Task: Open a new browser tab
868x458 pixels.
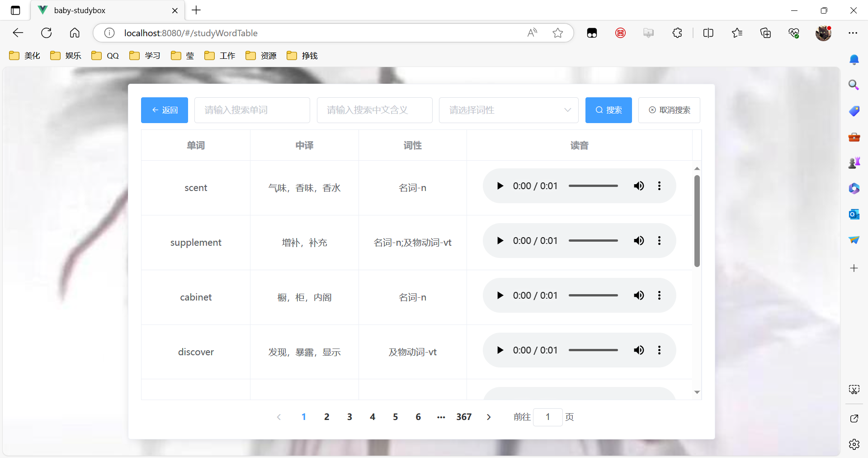Action: [x=196, y=10]
